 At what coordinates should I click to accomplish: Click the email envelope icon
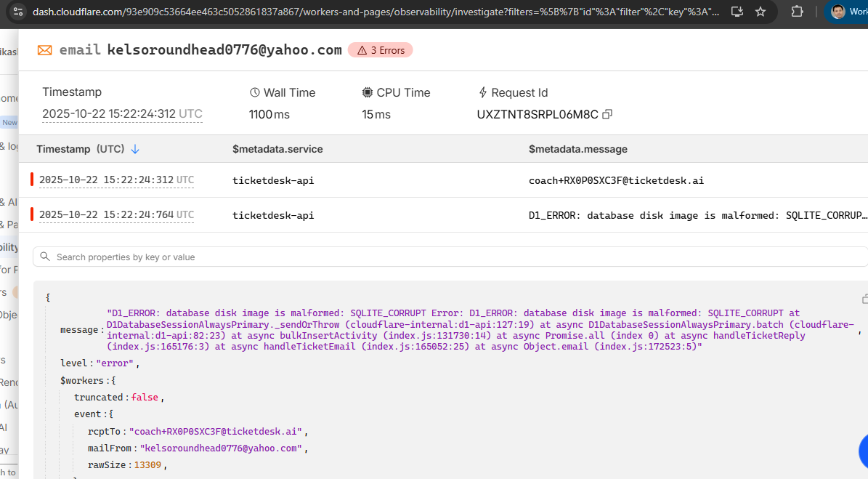click(x=45, y=50)
